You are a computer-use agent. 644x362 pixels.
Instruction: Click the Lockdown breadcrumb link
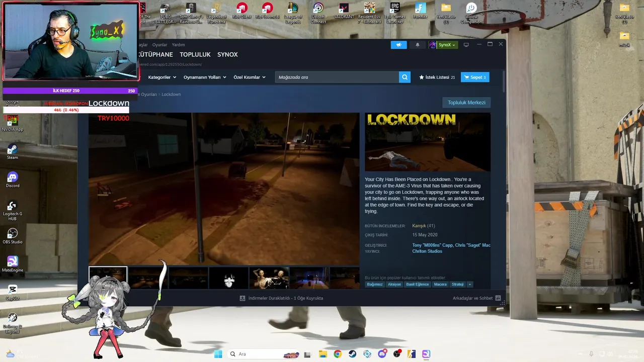click(x=171, y=95)
